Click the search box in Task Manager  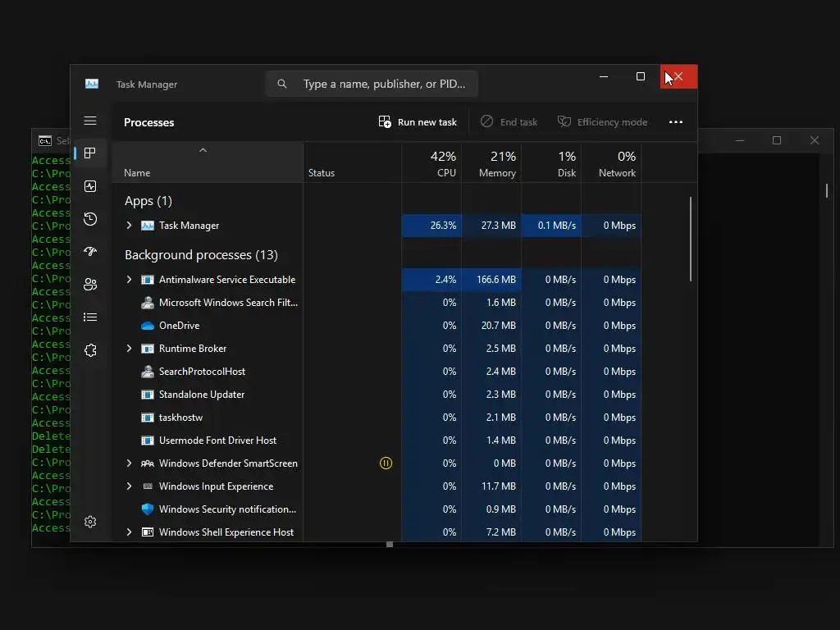pyautogui.click(x=372, y=84)
